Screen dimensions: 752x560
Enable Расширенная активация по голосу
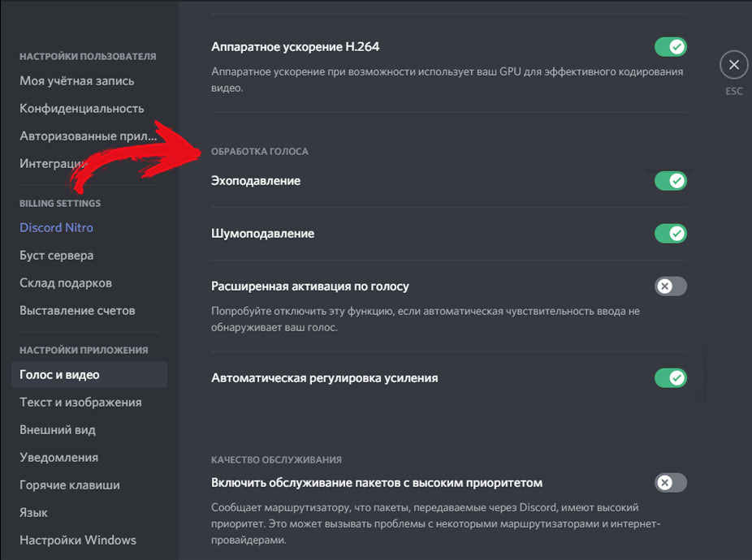point(671,286)
